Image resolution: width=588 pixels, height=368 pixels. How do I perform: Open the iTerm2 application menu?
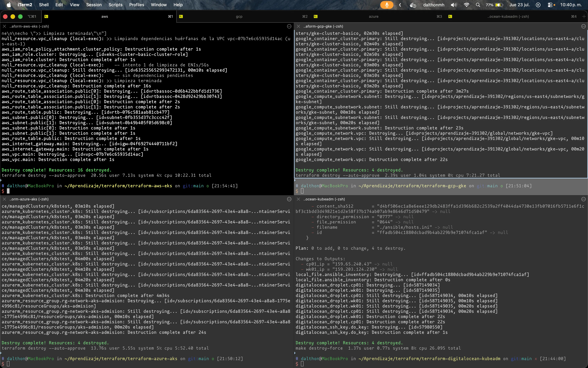point(25,5)
